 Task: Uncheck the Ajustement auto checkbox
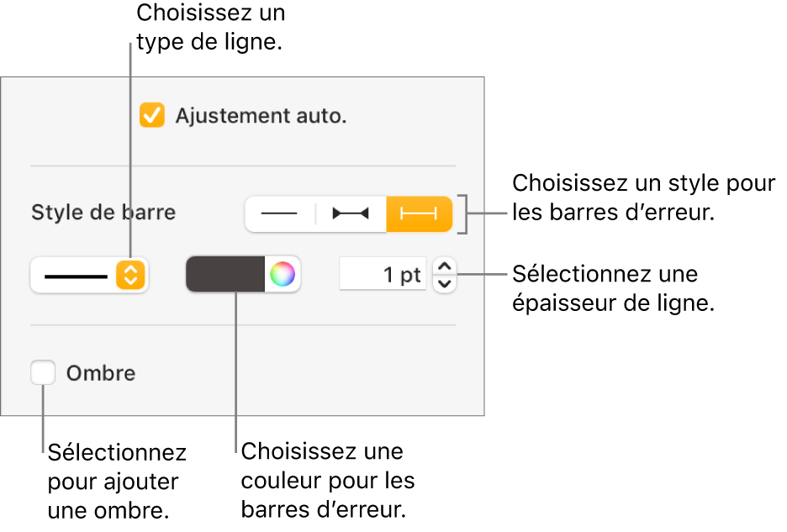152,116
